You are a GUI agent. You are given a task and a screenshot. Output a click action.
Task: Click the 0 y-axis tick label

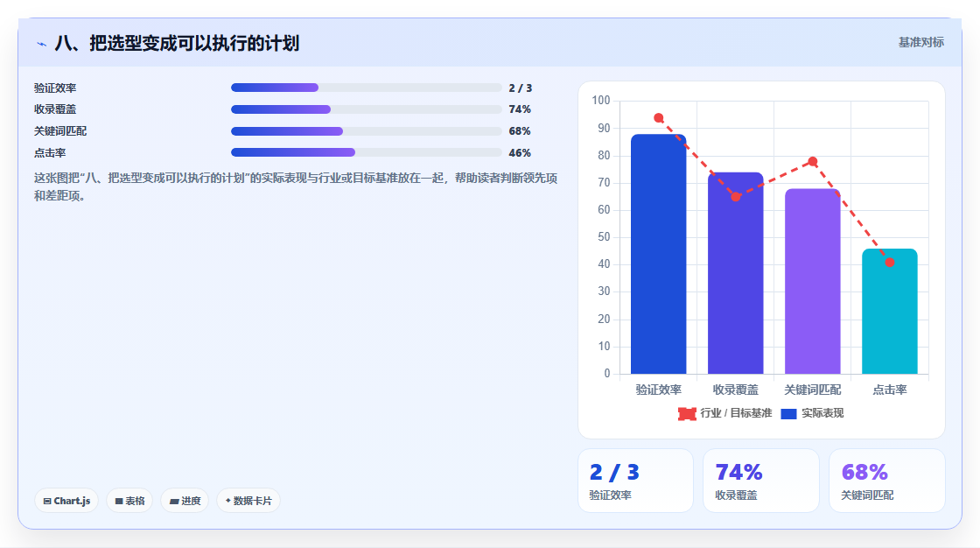(607, 374)
